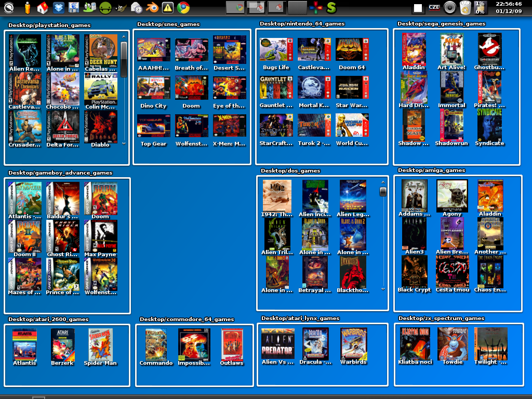
Task: Click the white square panel widget
Action: point(418,8)
